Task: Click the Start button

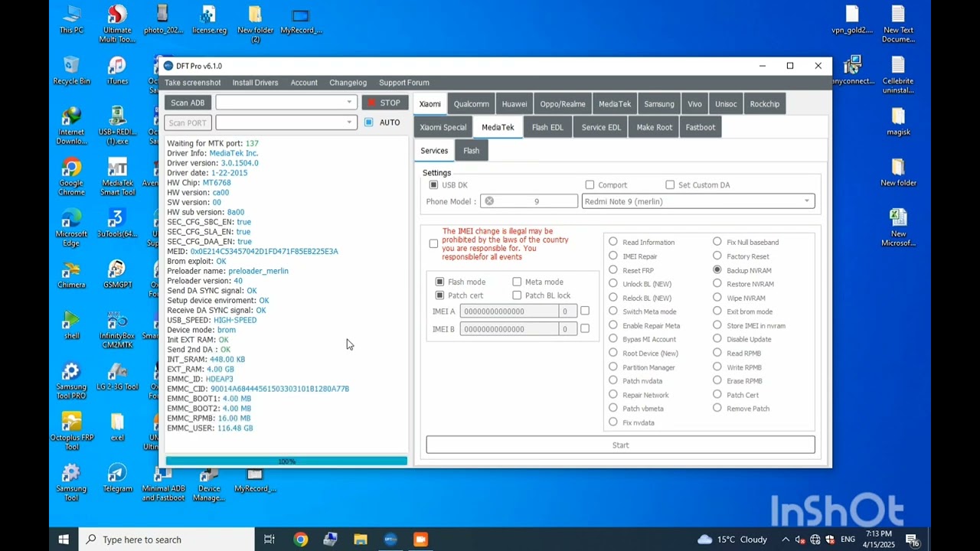Action: pyautogui.click(x=620, y=445)
